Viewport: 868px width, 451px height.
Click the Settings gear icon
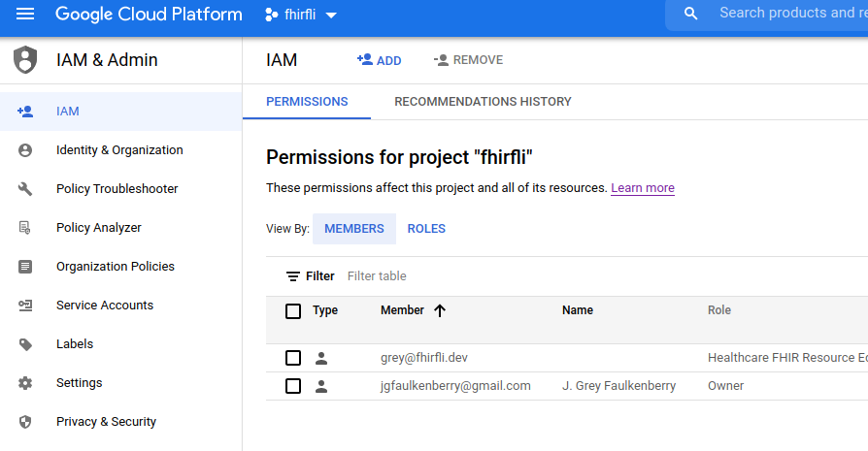click(25, 383)
